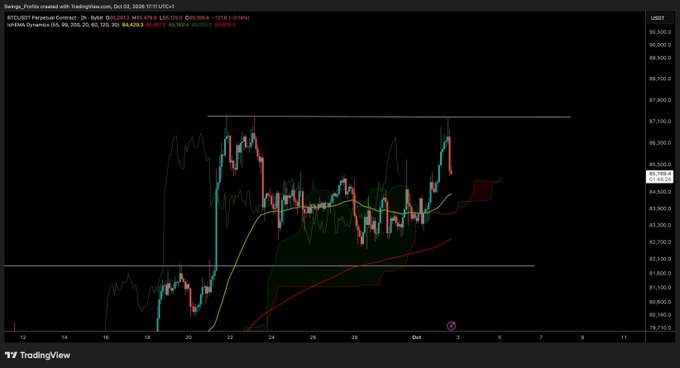Select the IchEMA Dynamics indicator legend
The width and height of the screenshot is (680, 368).
click(63, 25)
